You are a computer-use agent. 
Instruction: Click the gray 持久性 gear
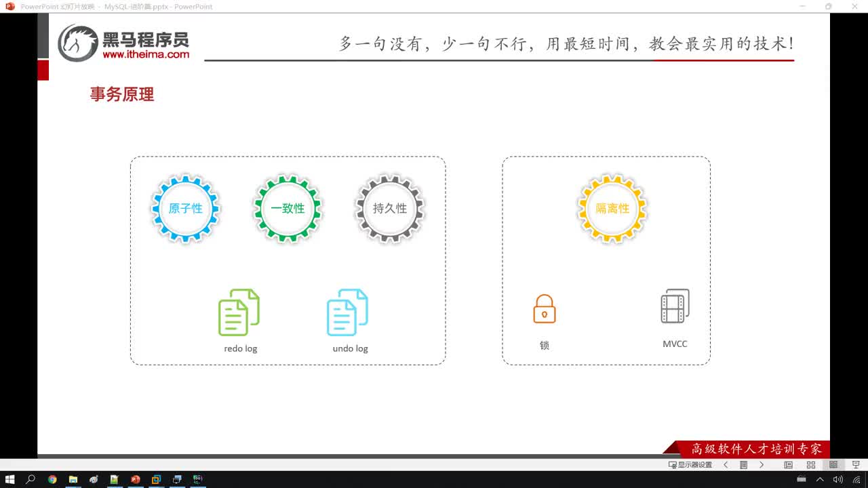[x=390, y=208]
